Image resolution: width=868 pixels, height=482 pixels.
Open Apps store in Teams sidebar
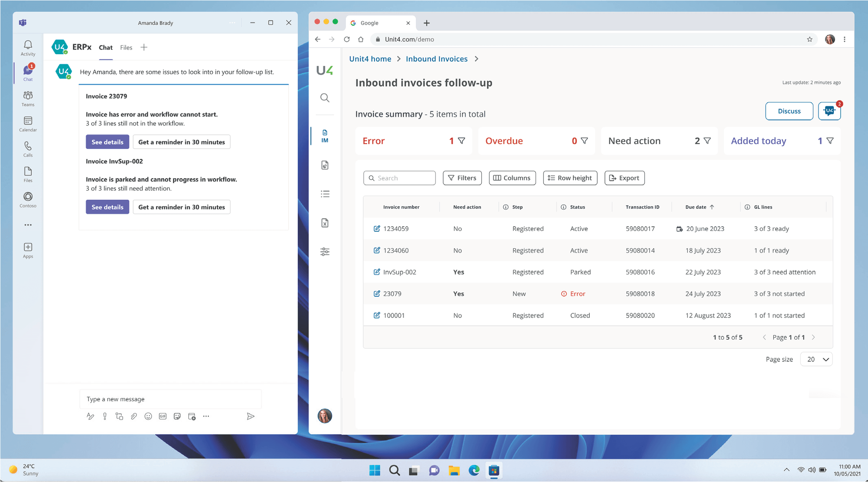(x=28, y=250)
